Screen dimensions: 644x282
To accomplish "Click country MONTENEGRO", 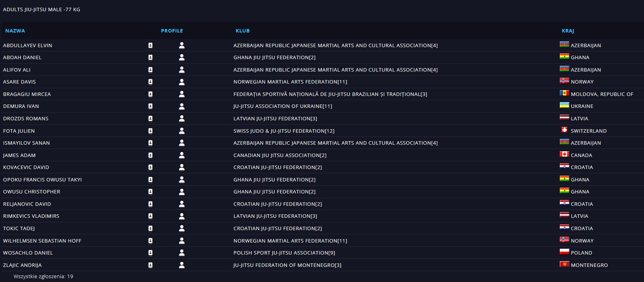I will (x=589, y=265).
